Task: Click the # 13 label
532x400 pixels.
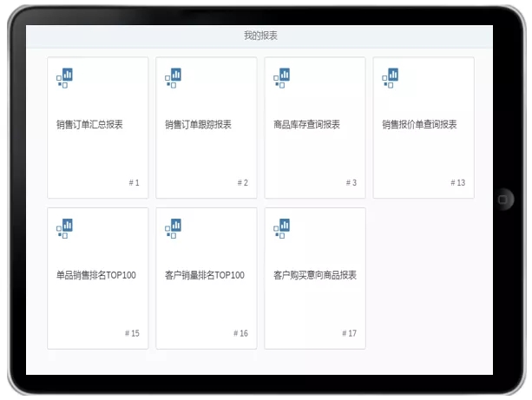Action: coord(457,183)
